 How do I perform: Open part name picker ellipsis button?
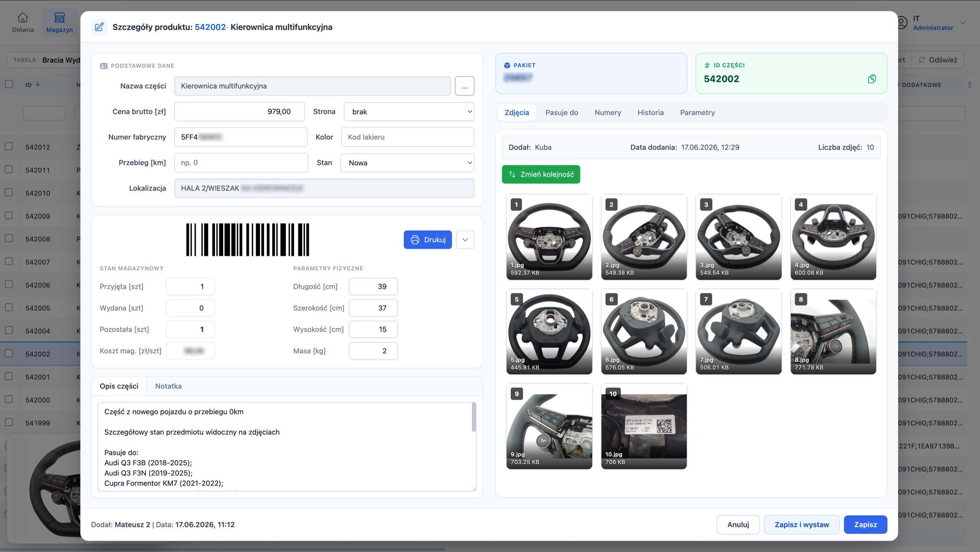[x=464, y=86]
